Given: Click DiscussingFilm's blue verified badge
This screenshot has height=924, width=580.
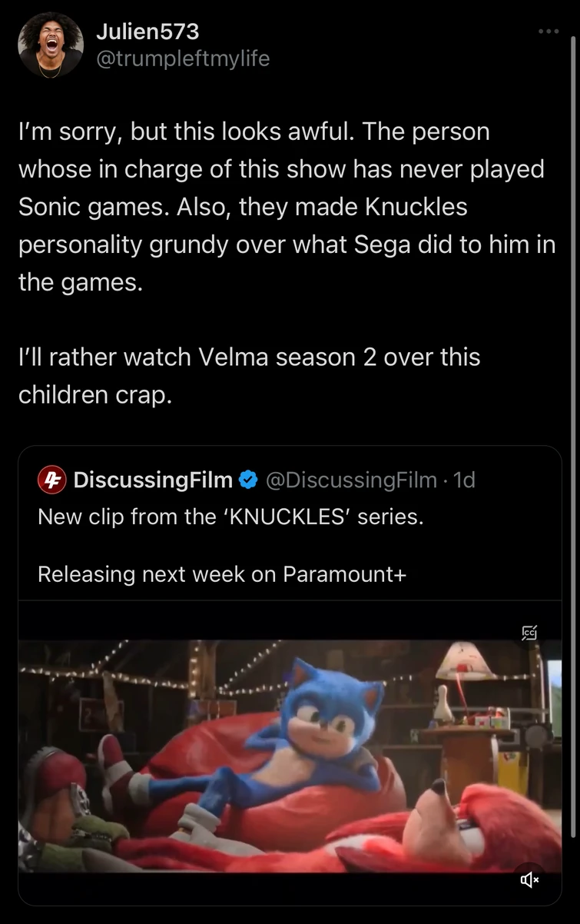Looking at the screenshot, I should 247,479.
